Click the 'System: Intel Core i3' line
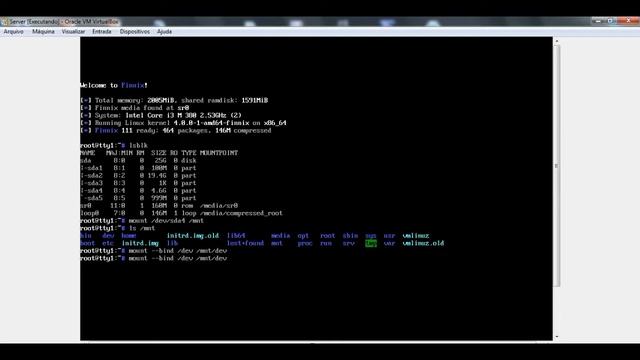640x360 pixels. (x=161, y=116)
